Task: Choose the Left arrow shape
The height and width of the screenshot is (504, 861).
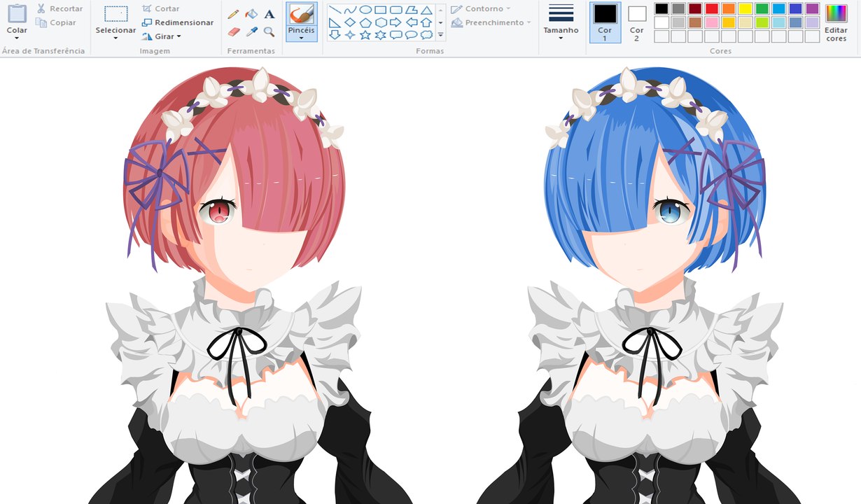Action: coord(412,22)
